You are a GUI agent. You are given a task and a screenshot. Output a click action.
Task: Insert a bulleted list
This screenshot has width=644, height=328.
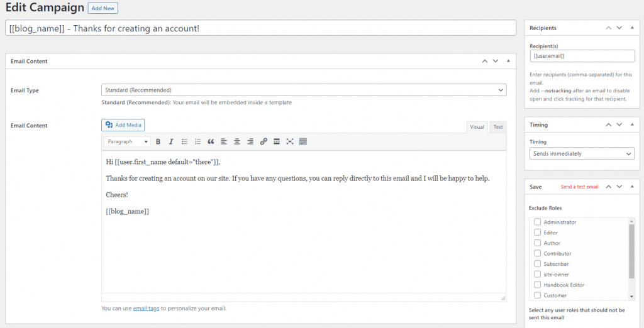[184, 141]
